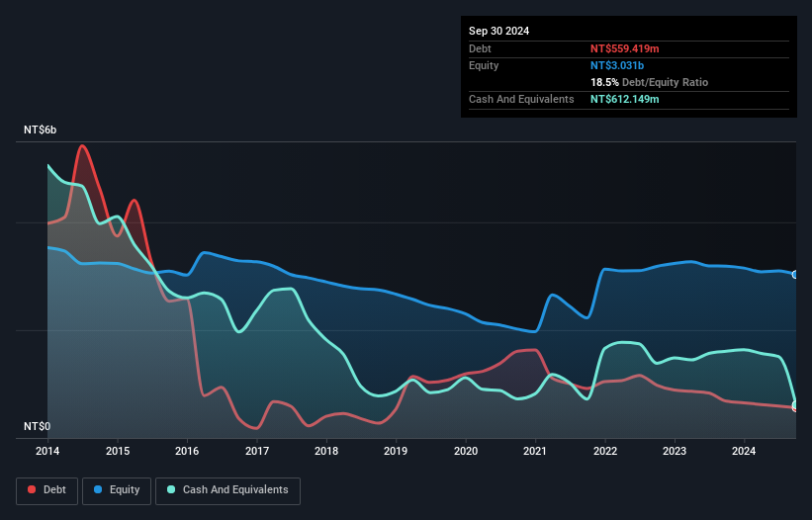812x520 pixels.
Task: Click the blue Equity legend dot
Action: click(98, 489)
